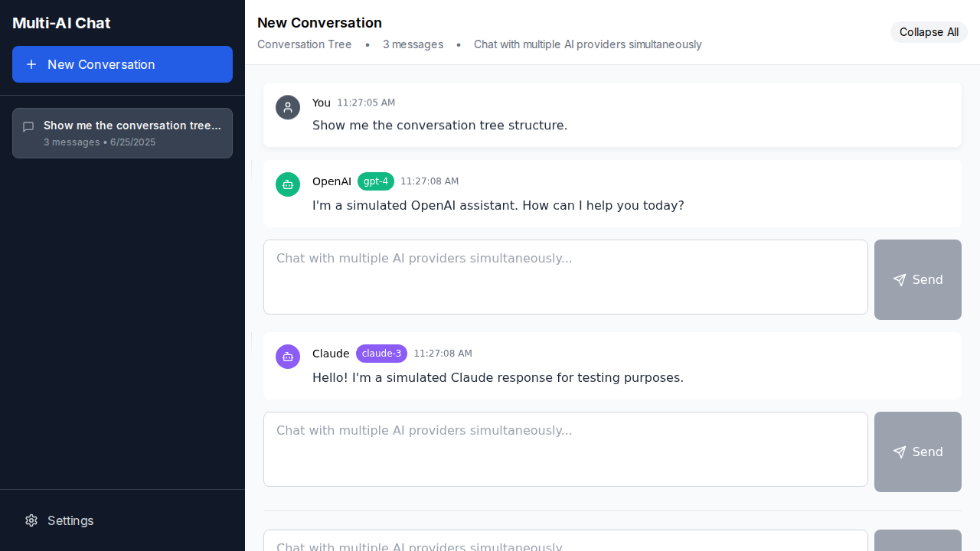This screenshot has height=551, width=980.
Task: Click the gpt-4 model badge
Action: click(x=376, y=181)
